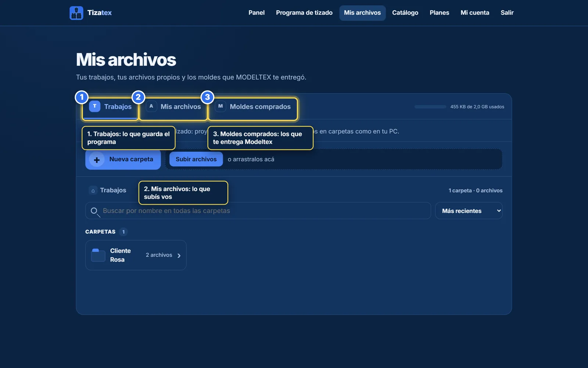Open the Catálogo page
This screenshot has width=588, height=368.
(405, 13)
